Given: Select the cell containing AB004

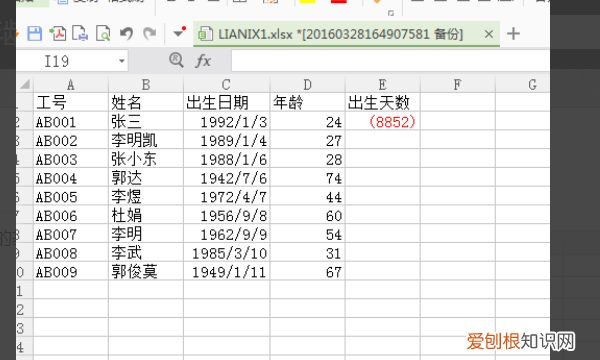Looking at the screenshot, I should [x=71, y=178].
